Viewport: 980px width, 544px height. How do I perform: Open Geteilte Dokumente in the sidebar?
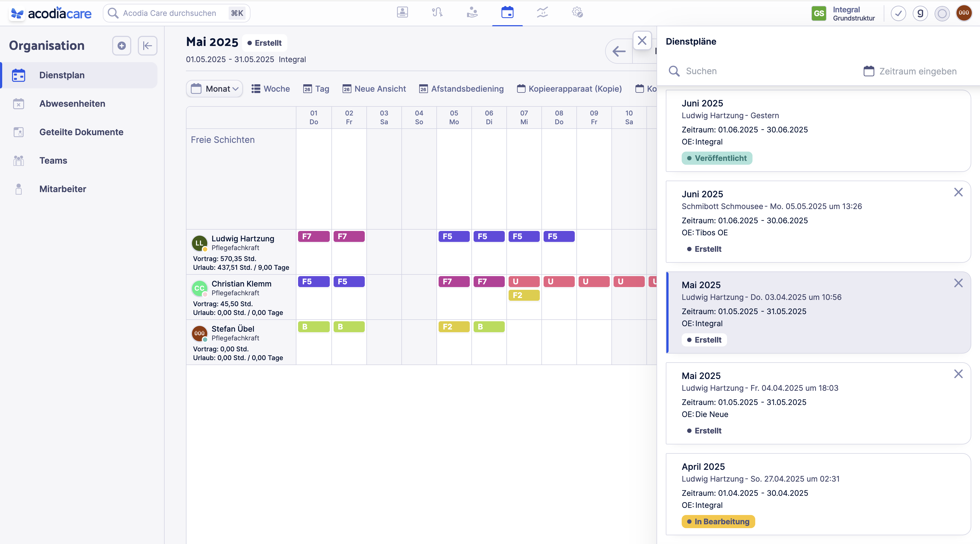pos(81,132)
